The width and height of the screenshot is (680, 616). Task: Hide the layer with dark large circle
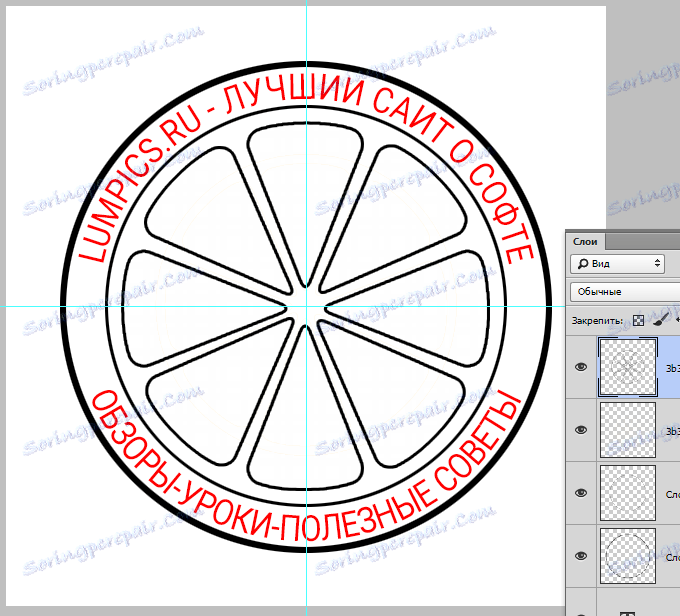(x=581, y=556)
